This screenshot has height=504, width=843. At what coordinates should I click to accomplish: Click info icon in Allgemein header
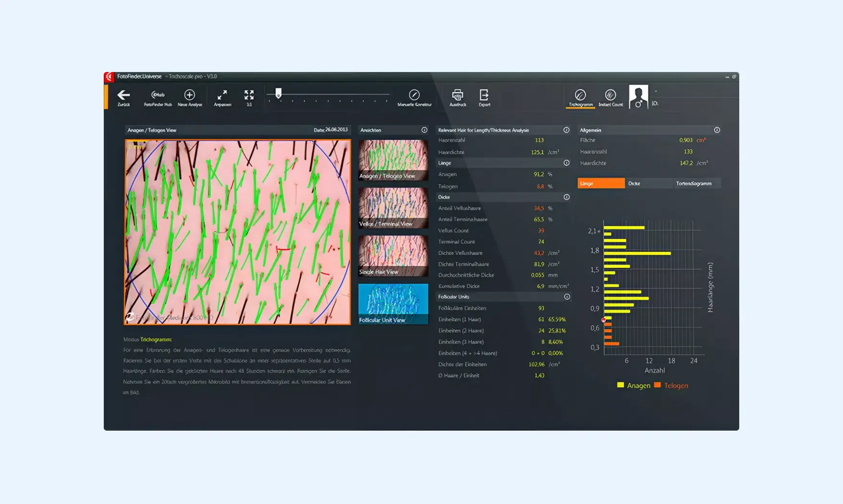pos(717,130)
